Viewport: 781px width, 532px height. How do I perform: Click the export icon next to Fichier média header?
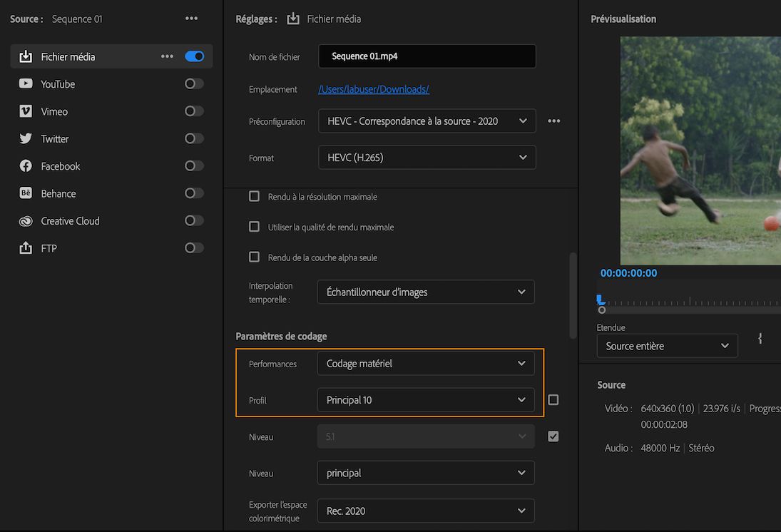pyautogui.click(x=293, y=19)
